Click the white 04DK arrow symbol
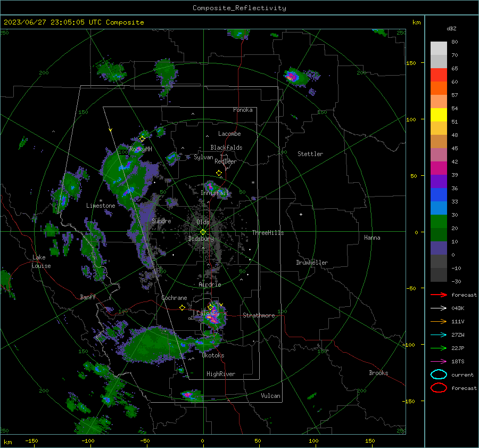 coord(439,308)
